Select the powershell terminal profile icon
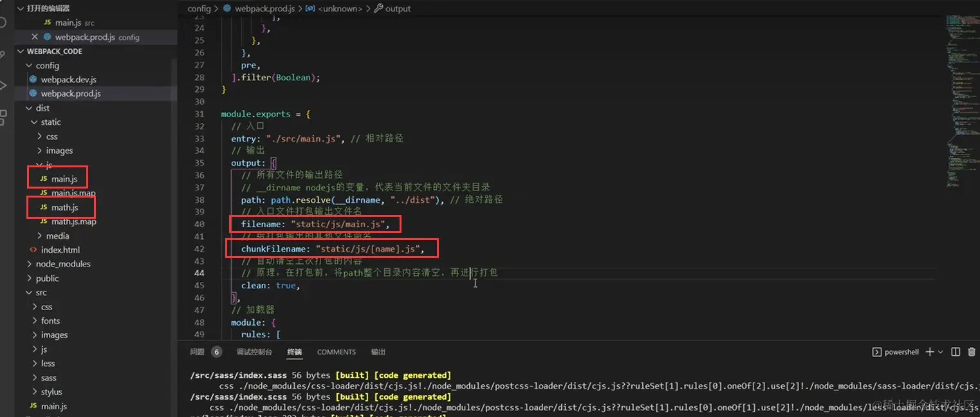This screenshot has width=980, height=417. point(876,352)
